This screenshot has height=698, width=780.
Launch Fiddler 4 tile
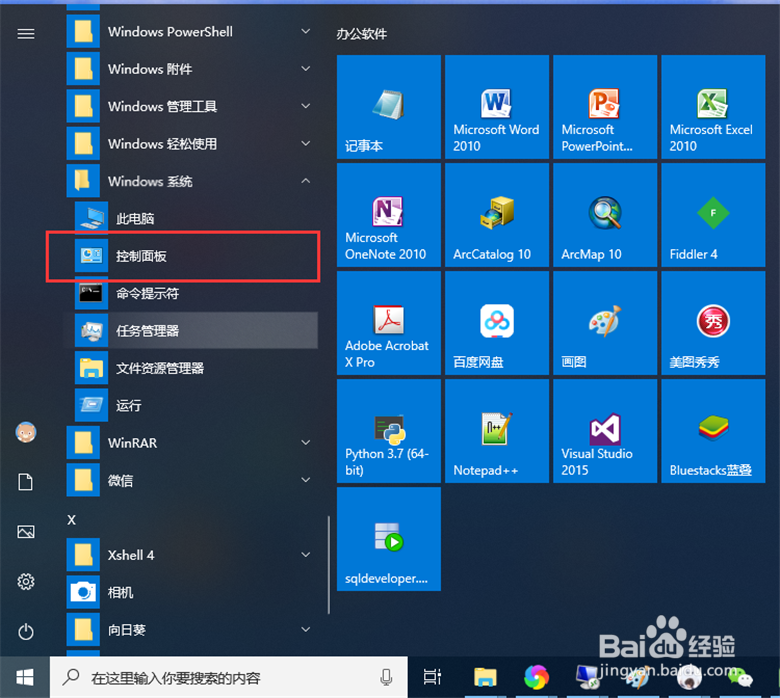coord(713,215)
